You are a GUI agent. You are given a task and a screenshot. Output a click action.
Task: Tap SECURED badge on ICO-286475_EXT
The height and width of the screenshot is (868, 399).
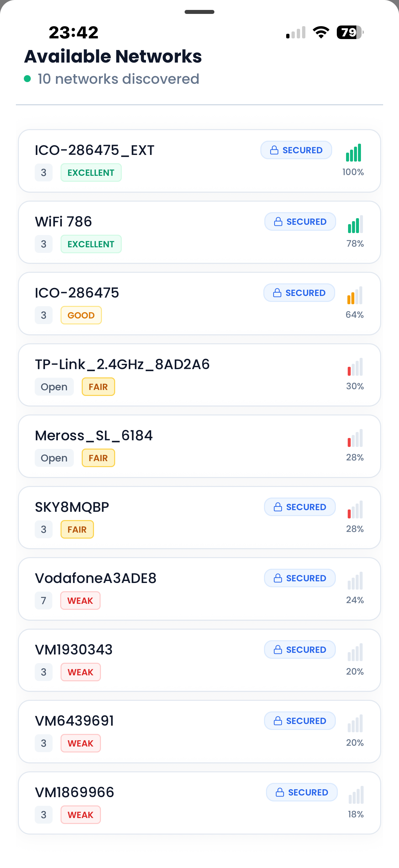pyautogui.click(x=296, y=150)
